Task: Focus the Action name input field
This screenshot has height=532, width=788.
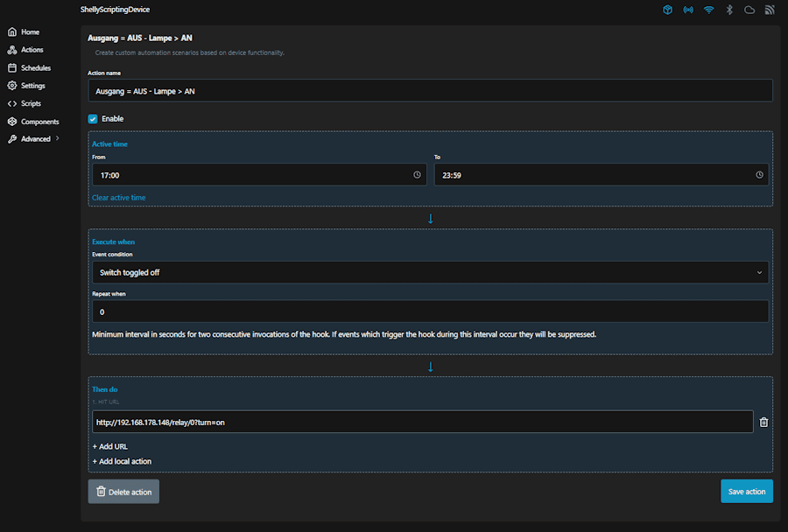Action: [430, 90]
